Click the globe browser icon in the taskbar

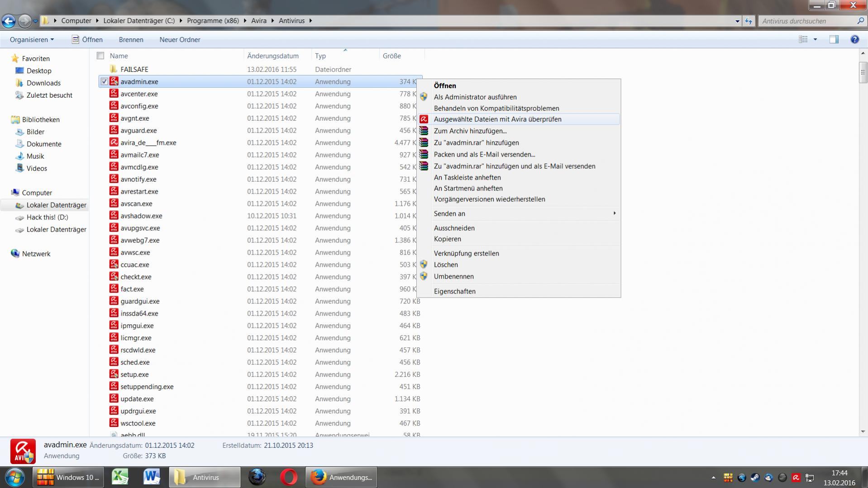pos(257,477)
